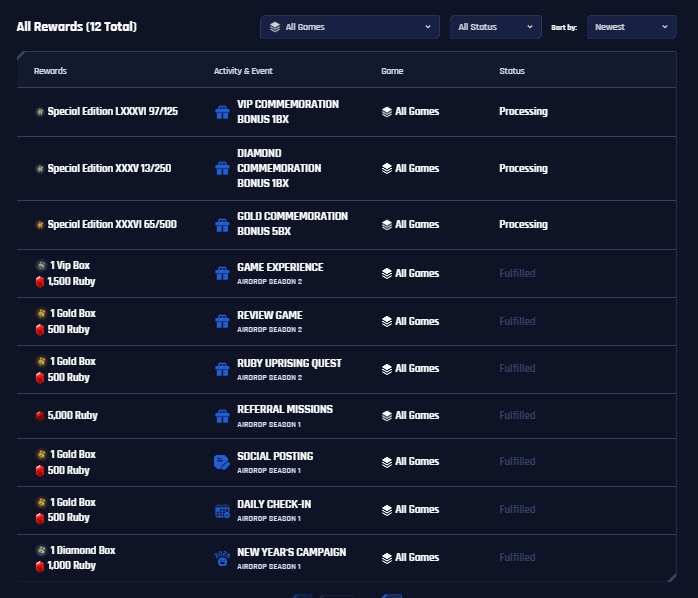Click games layers icon in Review Game row

387,321
